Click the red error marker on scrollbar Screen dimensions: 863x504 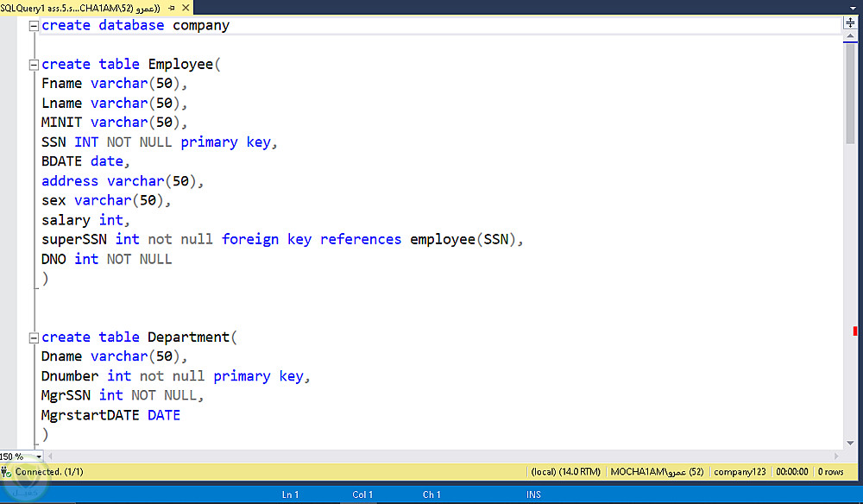854,331
